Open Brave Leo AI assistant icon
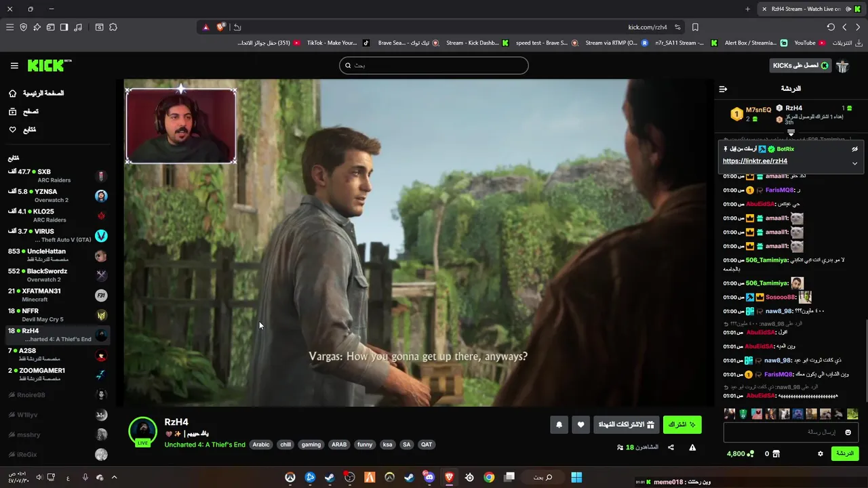The image size is (868, 488). pyautogui.click(x=37, y=27)
